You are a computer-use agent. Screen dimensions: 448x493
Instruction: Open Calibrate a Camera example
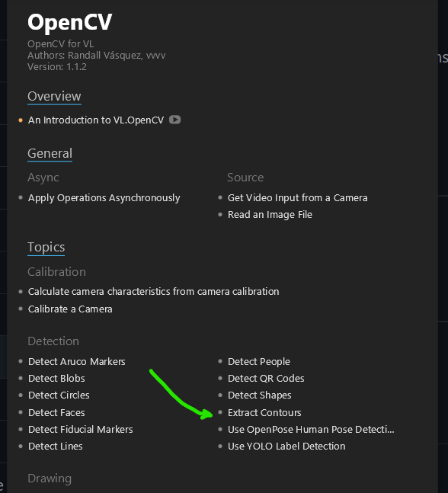[x=70, y=309]
